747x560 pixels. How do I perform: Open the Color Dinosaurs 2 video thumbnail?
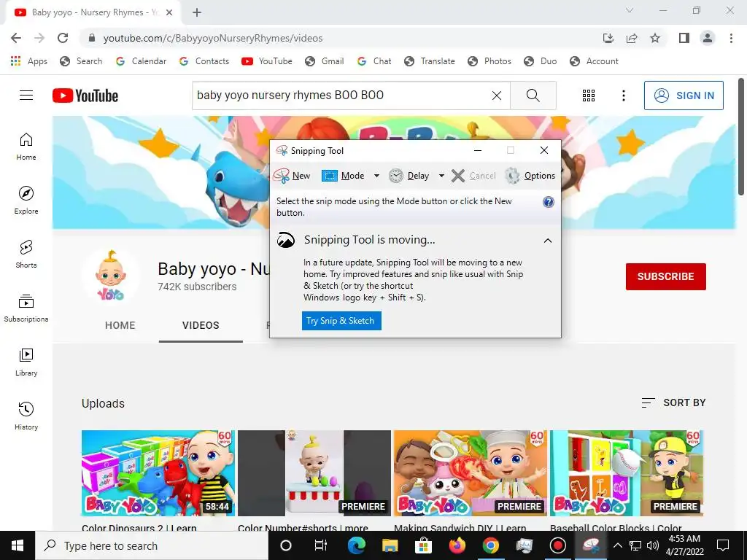(158, 473)
